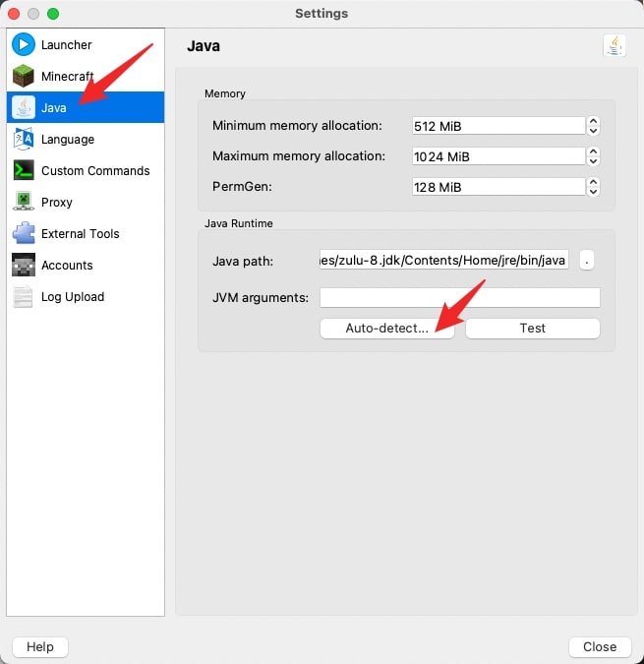Browse for Java path with dot button
This screenshot has width=644, height=664.
click(x=586, y=260)
